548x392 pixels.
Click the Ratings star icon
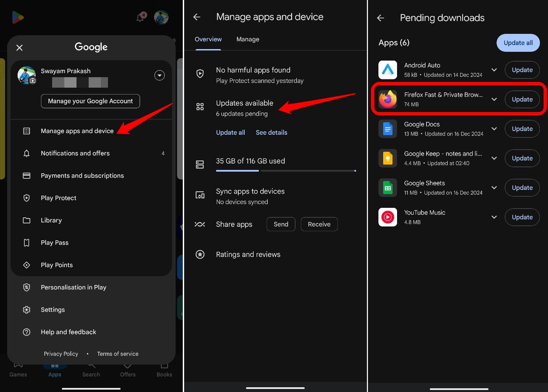point(200,255)
